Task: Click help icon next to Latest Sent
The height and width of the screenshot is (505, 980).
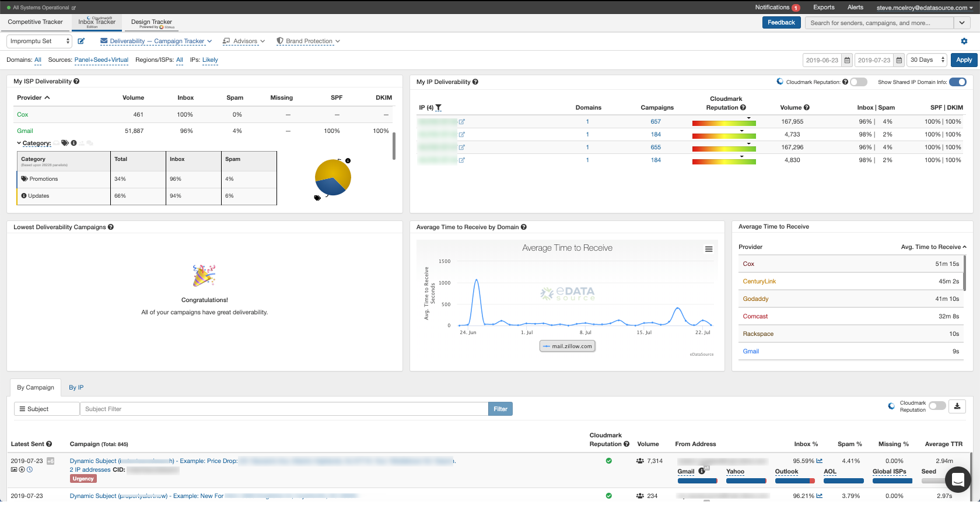Action: tap(49, 444)
